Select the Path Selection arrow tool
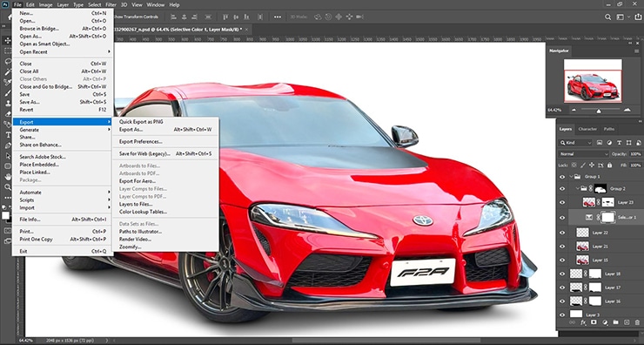 click(7, 156)
